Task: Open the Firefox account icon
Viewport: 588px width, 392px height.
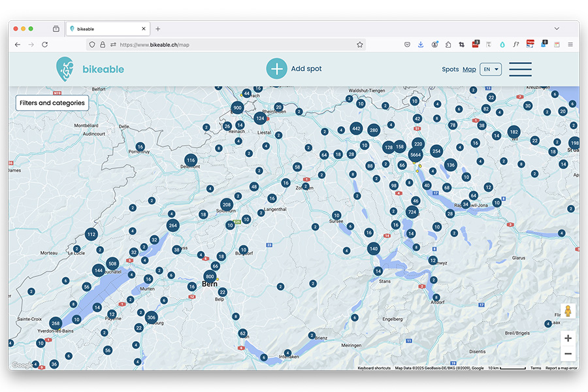Action: [434, 44]
